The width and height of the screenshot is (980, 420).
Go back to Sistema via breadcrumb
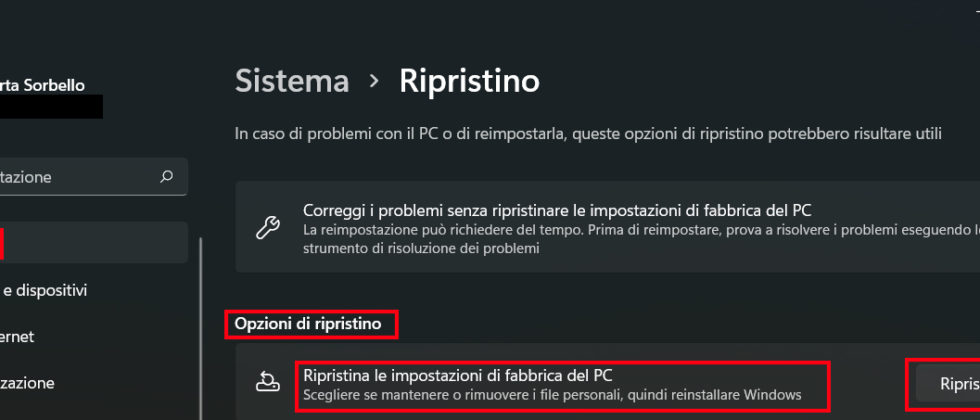pyautogui.click(x=292, y=81)
